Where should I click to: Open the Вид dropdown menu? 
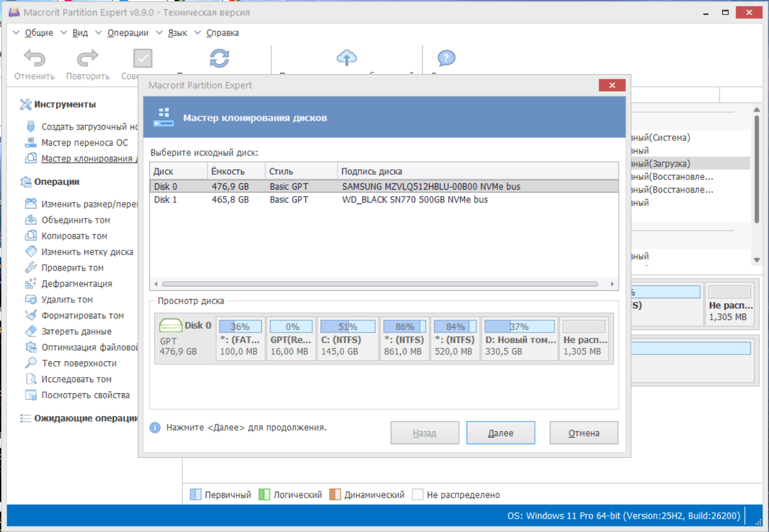point(80,33)
